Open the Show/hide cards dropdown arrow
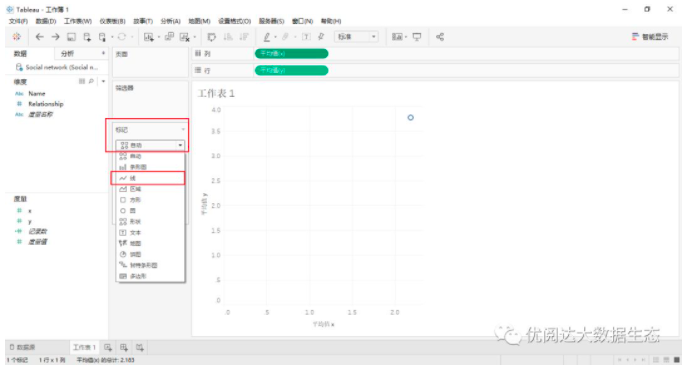This screenshot has height=368, width=683. (x=406, y=37)
